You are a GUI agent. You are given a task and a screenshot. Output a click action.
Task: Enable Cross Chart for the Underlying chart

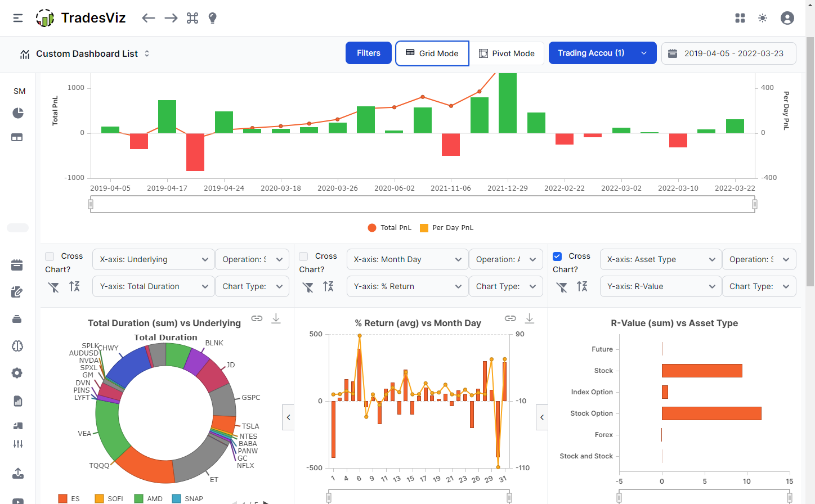click(x=50, y=256)
